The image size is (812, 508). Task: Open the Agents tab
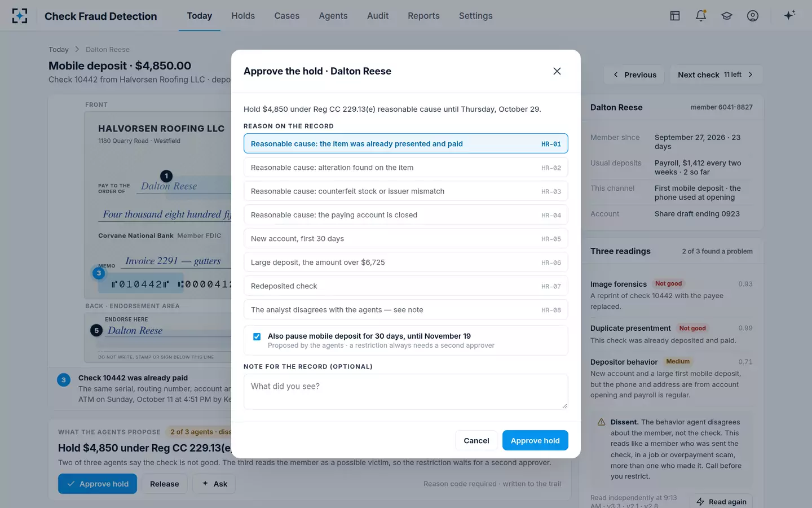(x=333, y=16)
